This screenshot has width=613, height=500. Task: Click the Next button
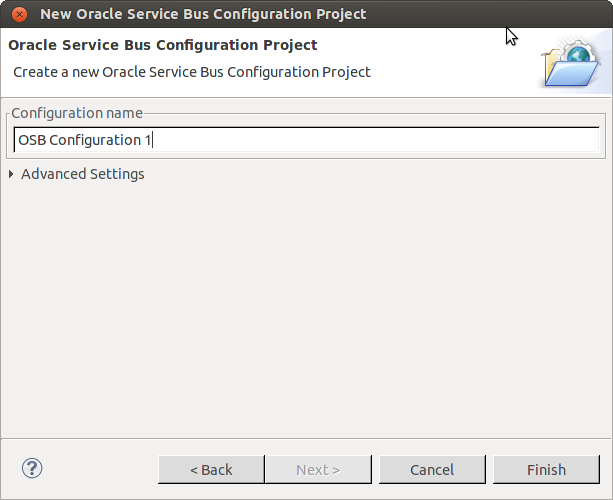tap(318, 469)
